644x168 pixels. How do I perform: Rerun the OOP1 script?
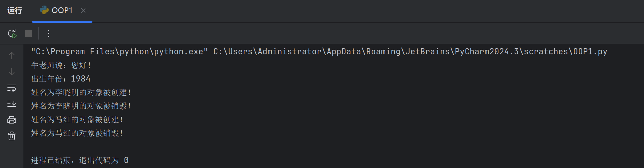pos(12,33)
